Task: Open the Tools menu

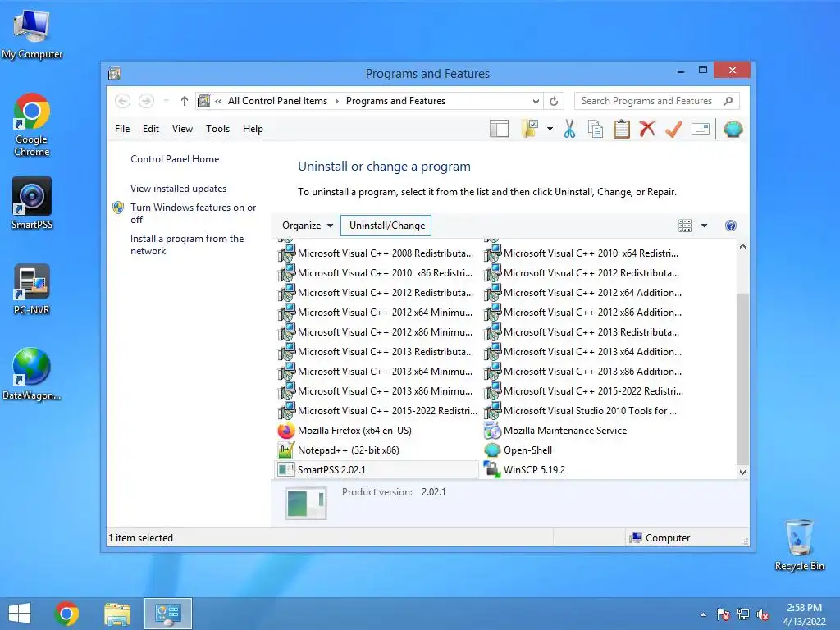Action: 217,129
